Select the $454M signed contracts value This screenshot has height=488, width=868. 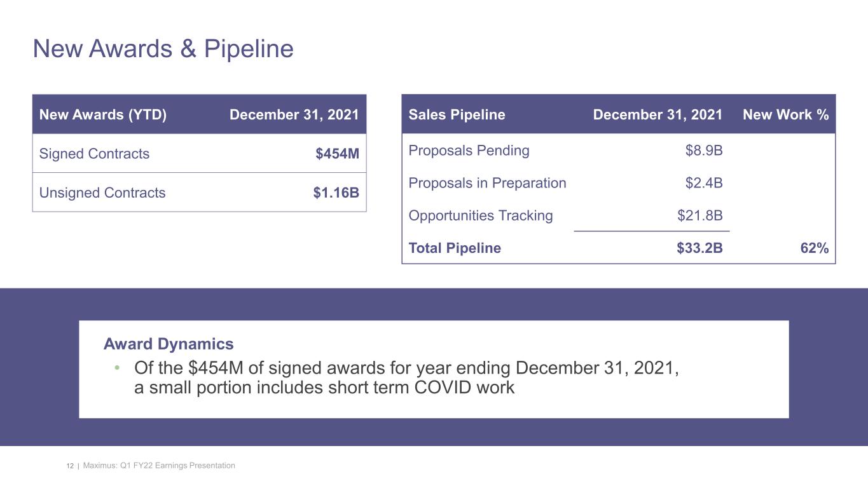click(337, 154)
